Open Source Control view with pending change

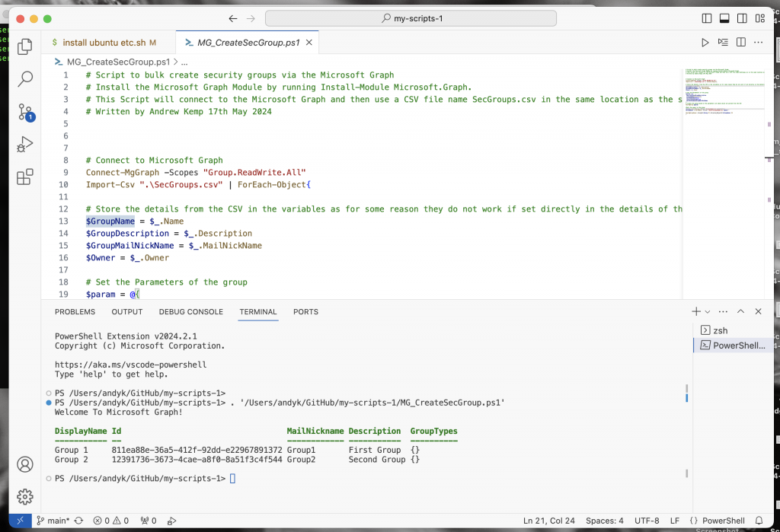pos(25,112)
